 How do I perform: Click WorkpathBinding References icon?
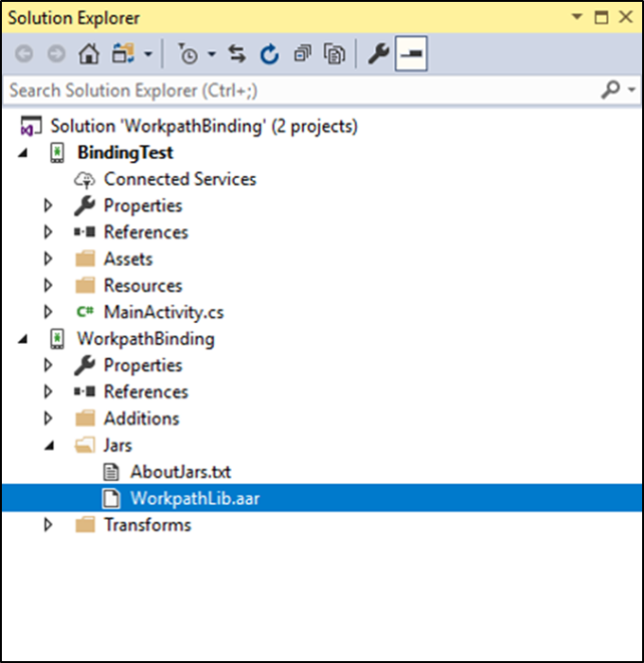[84, 392]
